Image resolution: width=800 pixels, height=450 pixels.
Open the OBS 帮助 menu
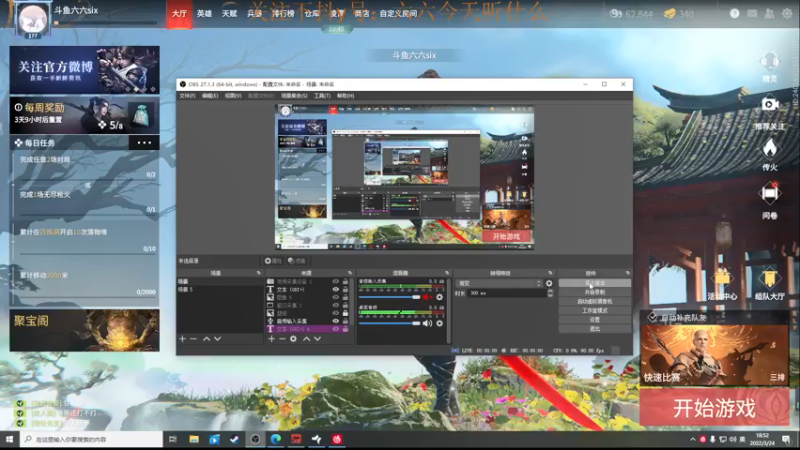345,96
